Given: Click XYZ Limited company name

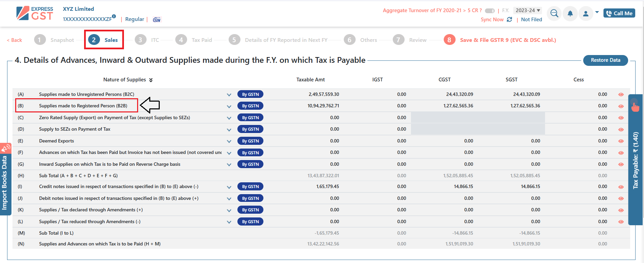Looking at the screenshot, I should (x=78, y=9).
